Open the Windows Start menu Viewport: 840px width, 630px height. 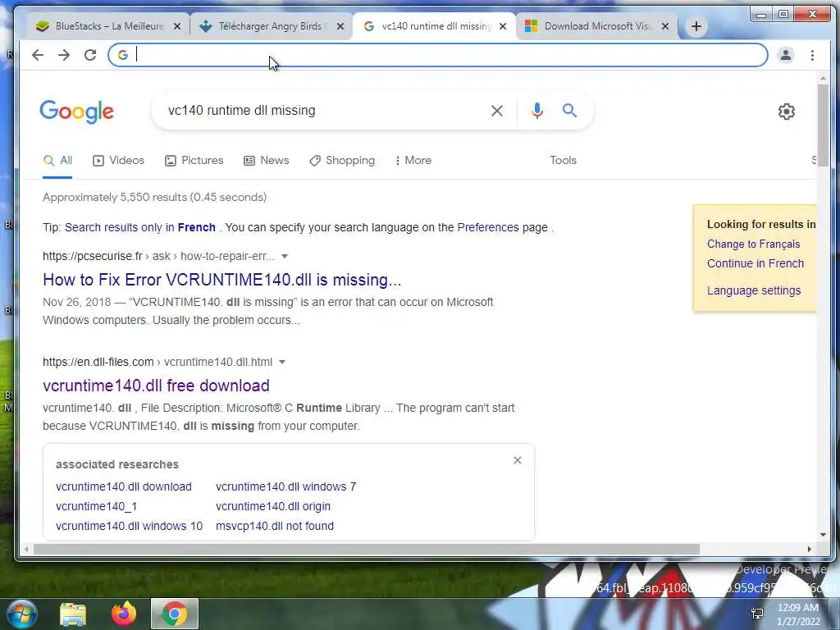click(x=21, y=614)
